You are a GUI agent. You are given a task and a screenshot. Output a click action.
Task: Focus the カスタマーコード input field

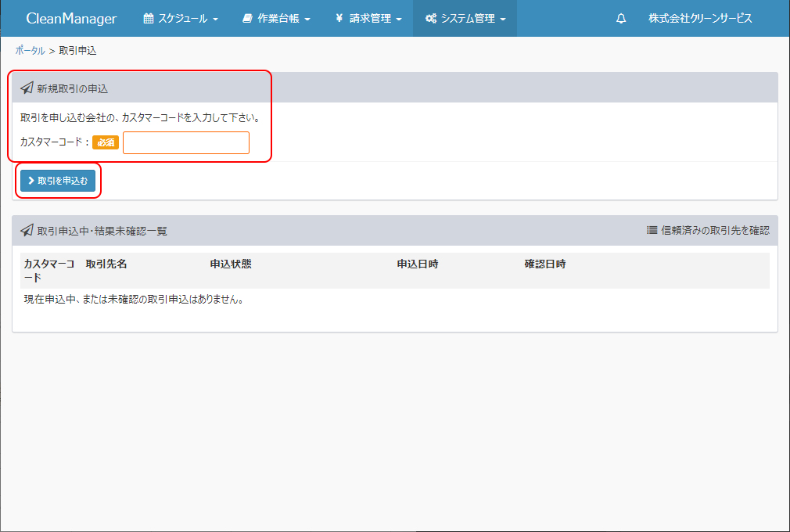[186, 142]
